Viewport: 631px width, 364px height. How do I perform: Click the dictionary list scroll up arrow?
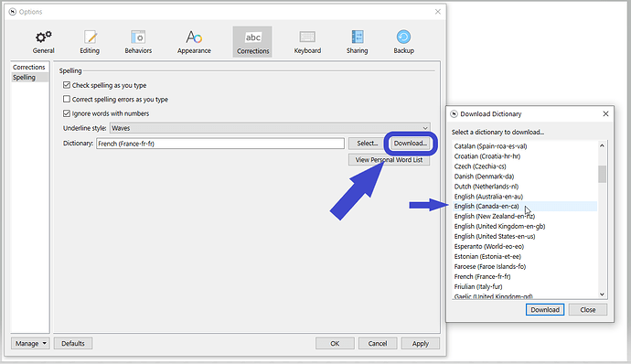point(602,145)
